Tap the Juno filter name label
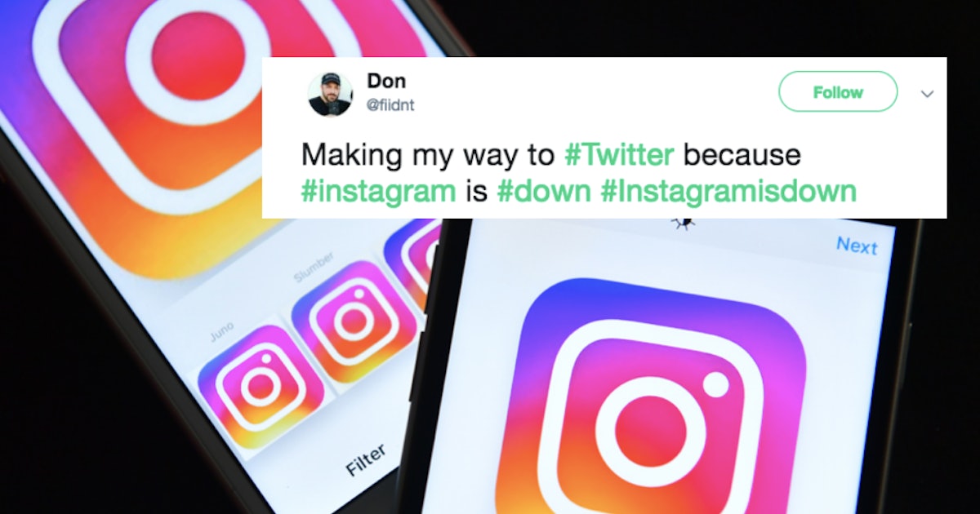The image size is (980, 514). 220,330
